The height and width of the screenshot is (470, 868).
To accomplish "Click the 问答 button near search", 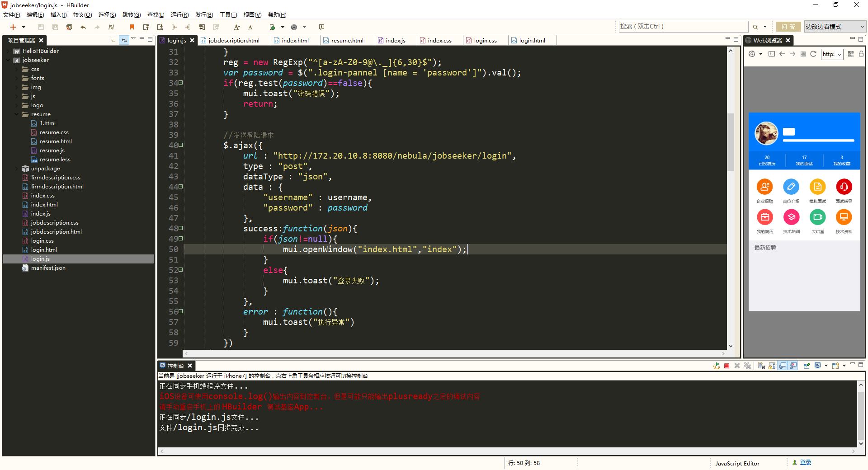I will pos(788,27).
